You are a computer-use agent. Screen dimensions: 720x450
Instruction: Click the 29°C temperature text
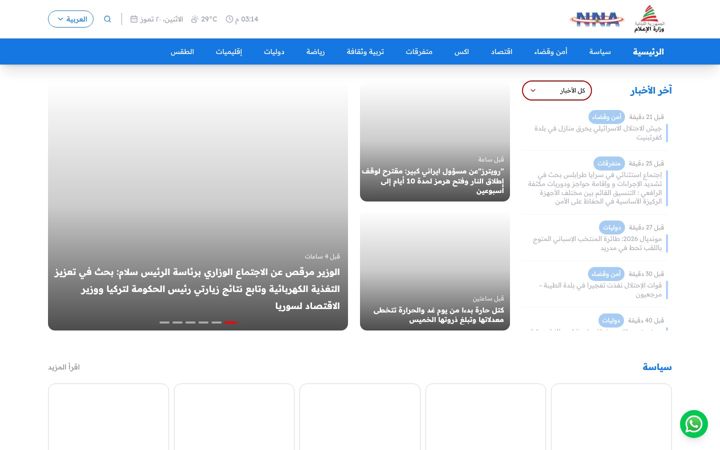209,19
